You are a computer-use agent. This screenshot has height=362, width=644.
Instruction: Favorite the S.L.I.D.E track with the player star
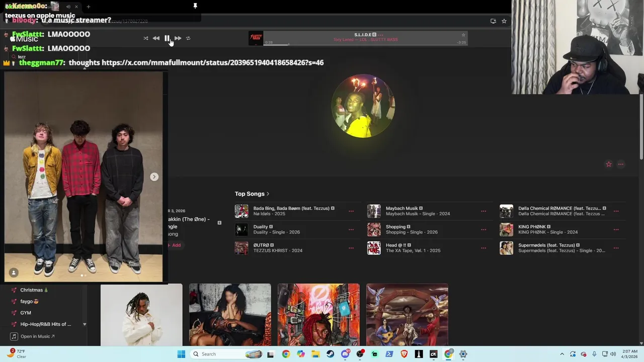[463, 35]
